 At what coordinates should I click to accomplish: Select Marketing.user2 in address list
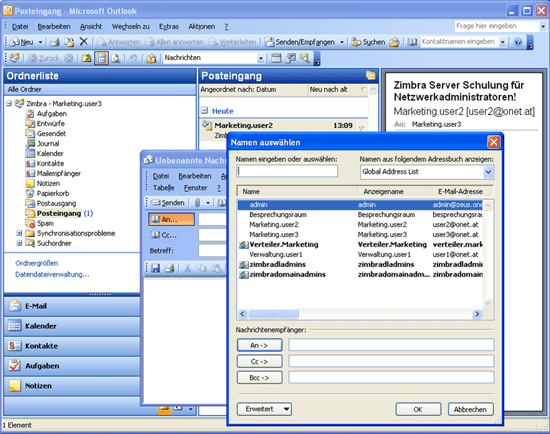[x=360, y=225]
